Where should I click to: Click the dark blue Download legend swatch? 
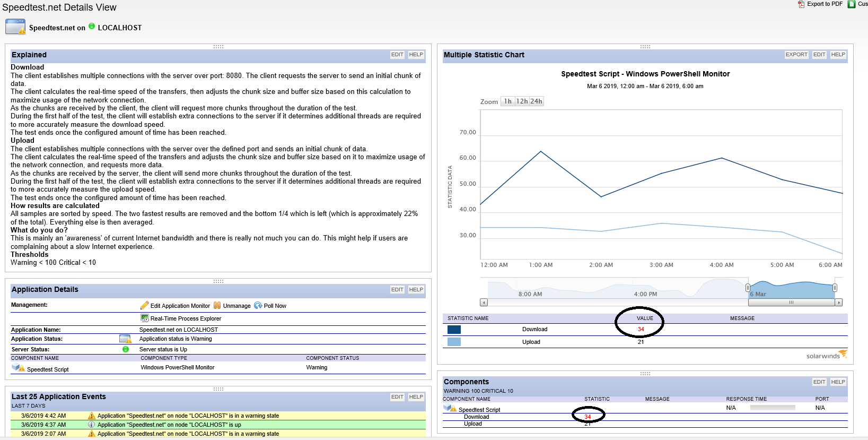click(x=454, y=330)
